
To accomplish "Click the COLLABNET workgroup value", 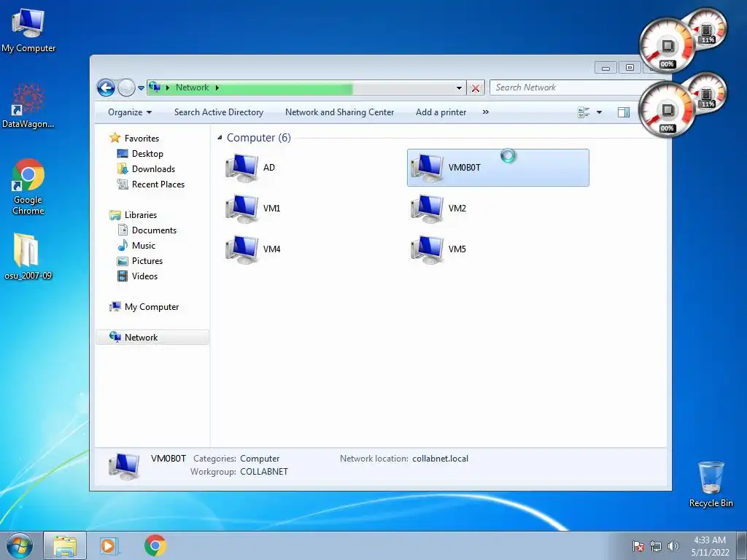I will click(x=264, y=472).
